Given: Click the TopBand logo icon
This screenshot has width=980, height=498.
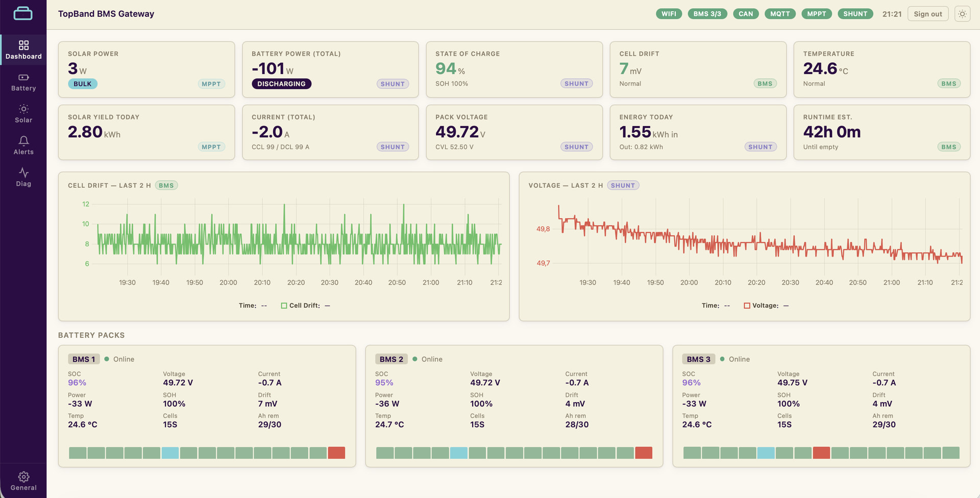Looking at the screenshot, I should 23,14.
